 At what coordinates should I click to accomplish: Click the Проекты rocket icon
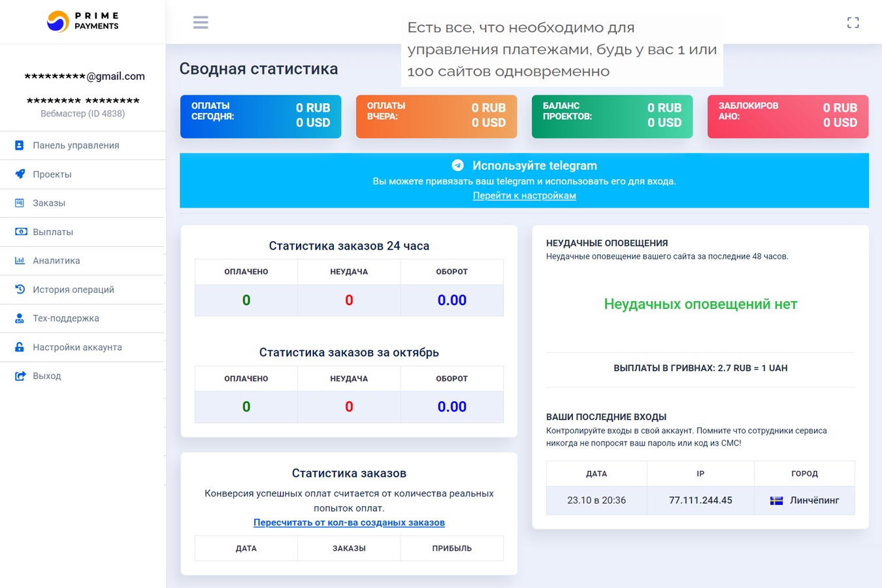[x=20, y=174]
